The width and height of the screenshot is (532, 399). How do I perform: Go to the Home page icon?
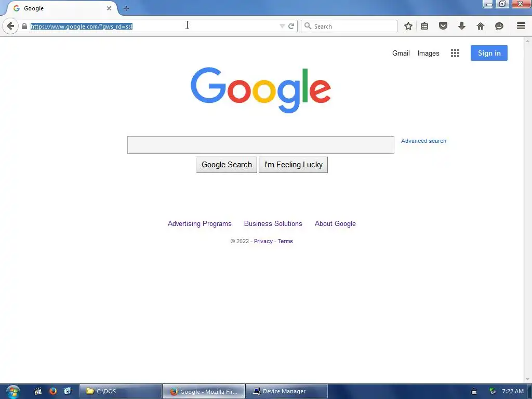coord(481,26)
